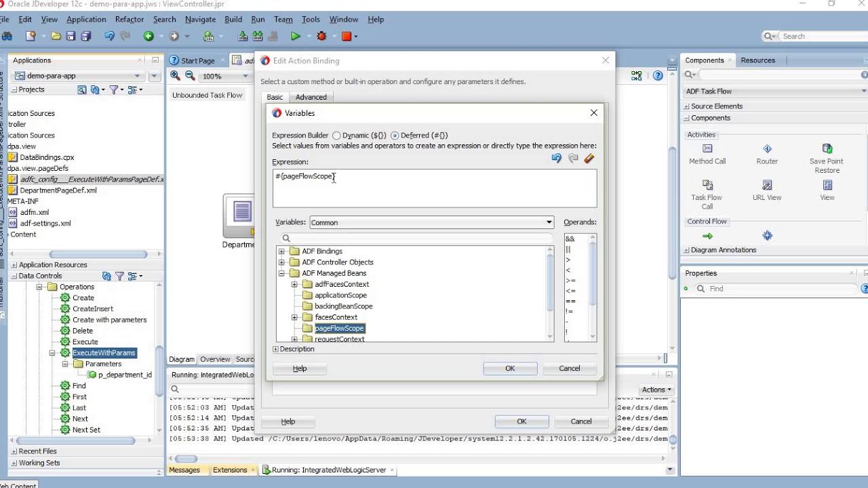868x488 pixels.
Task: Click the URL View component icon
Action: coord(767,185)
